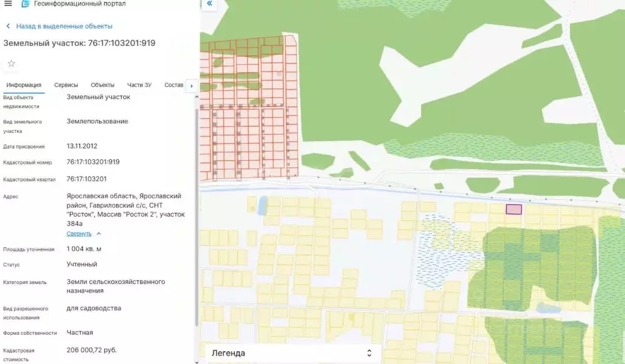Click the Геоинформационный портал logo icon
Image resolution: width=625 pixels, height=364 pixels.
pos(26,4)
